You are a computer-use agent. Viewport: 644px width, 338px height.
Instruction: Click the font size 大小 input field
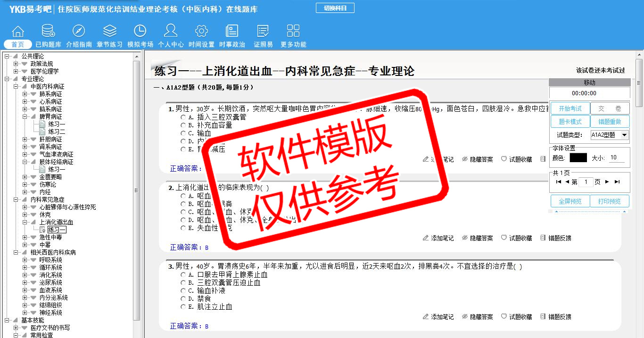point(617,158)
